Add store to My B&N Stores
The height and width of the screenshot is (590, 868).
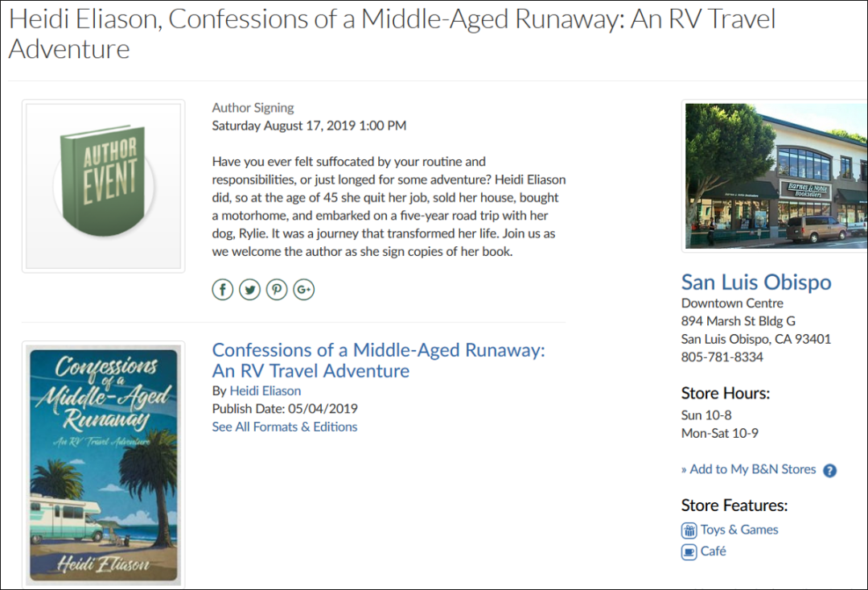click(x=752, y=469)
